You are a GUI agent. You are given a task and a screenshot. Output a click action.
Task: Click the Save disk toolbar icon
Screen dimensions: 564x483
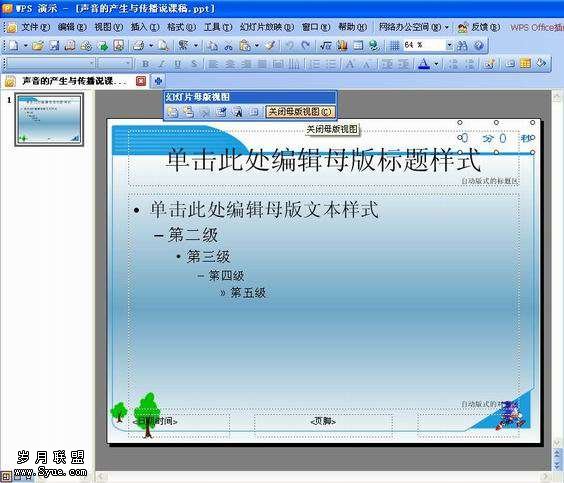click(x=54, y=46)
